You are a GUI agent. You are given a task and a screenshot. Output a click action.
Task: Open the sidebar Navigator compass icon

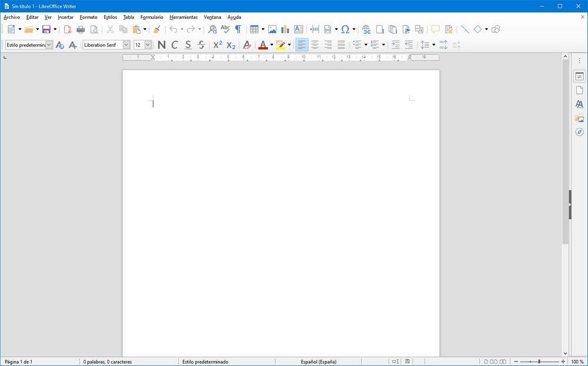579,132
